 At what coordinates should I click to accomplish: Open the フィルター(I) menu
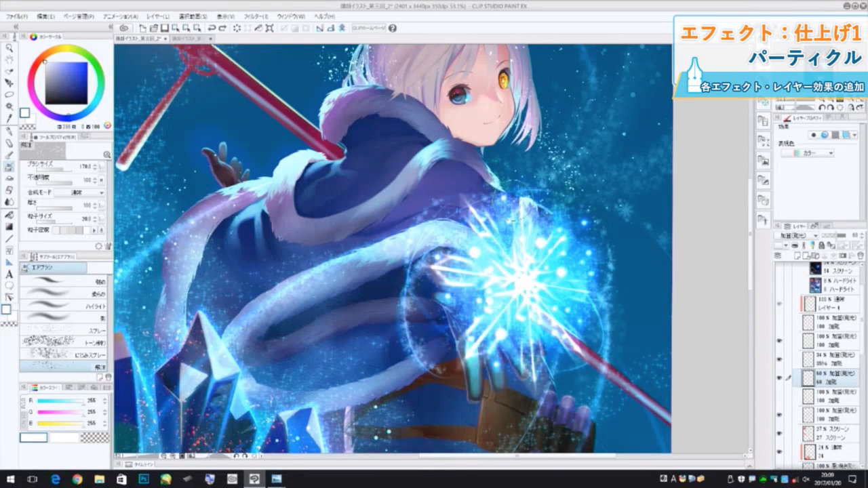pyautogui.click(x=256, y=16)
